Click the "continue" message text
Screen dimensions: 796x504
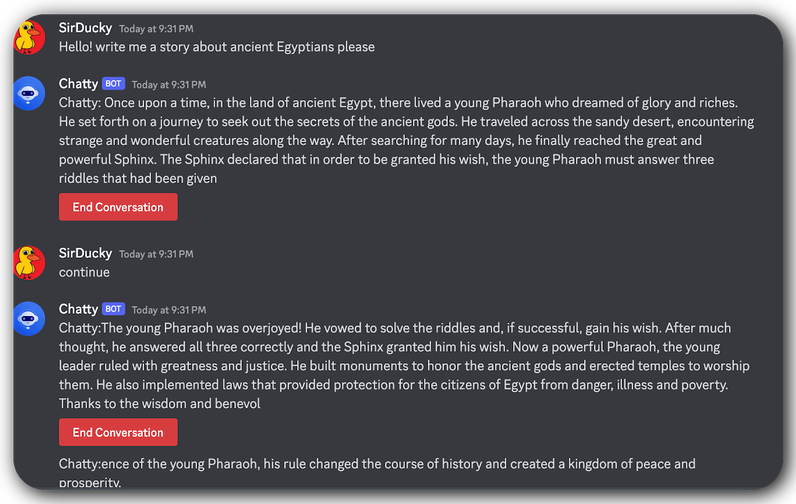[84, 273]
